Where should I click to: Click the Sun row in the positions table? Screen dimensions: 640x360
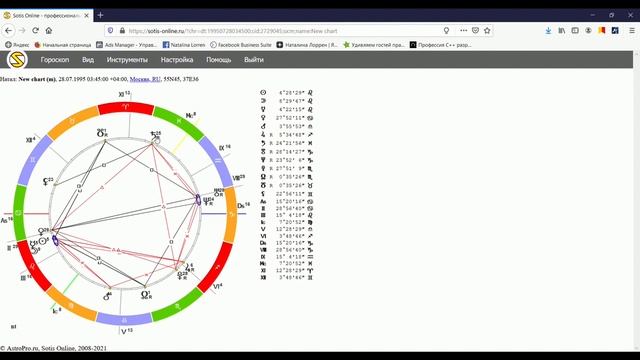pyautogui.click(x=287, y=93)
